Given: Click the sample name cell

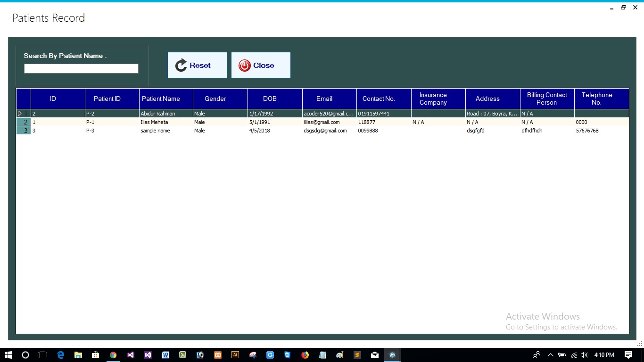Looking at the screenshot, I should pyautogui.click(x=166, y=131).
